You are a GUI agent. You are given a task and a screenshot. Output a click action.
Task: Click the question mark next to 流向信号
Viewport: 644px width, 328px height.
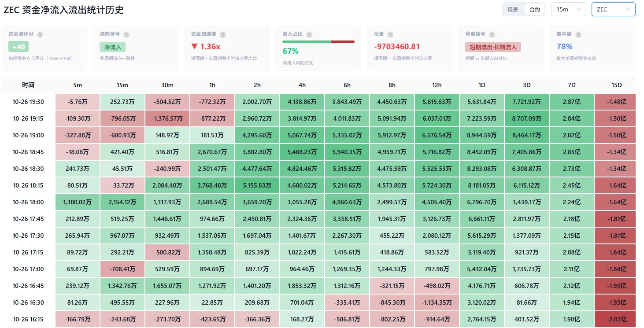click(x=126, y=34)
